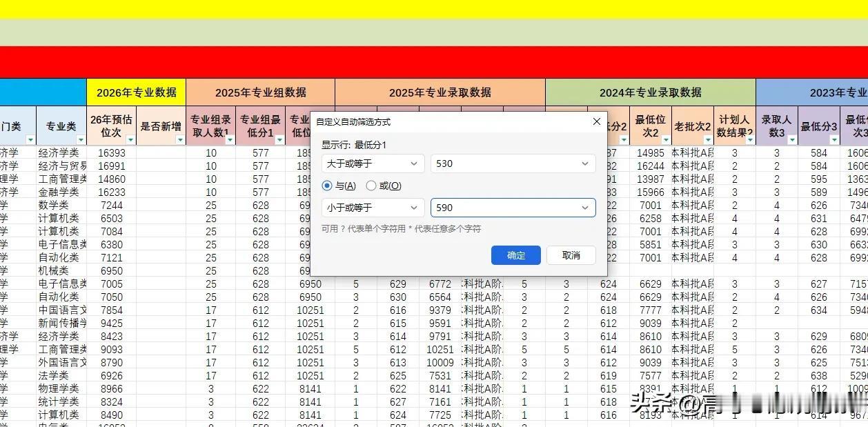Click the 590 value input field
Image resolution: width=868 pixels, height=427 pixels.
[513, 207]
